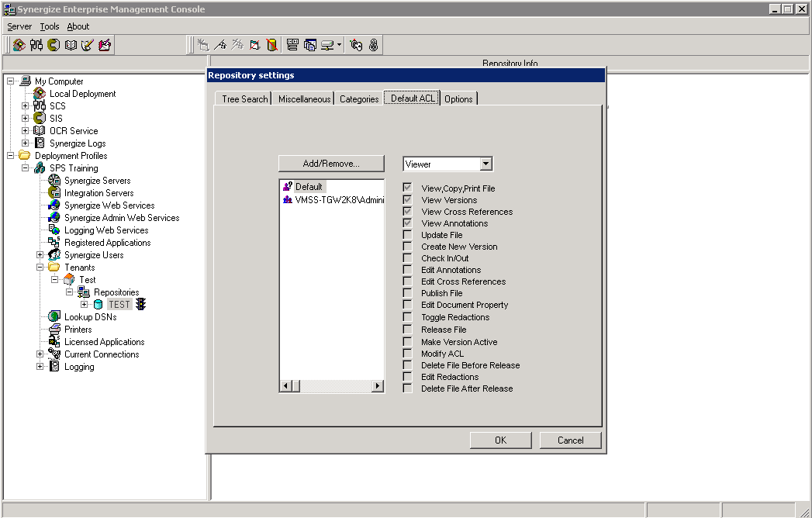Click the TEST repository cylinder icon
The image size is (812, 518).
coord(98,305)
